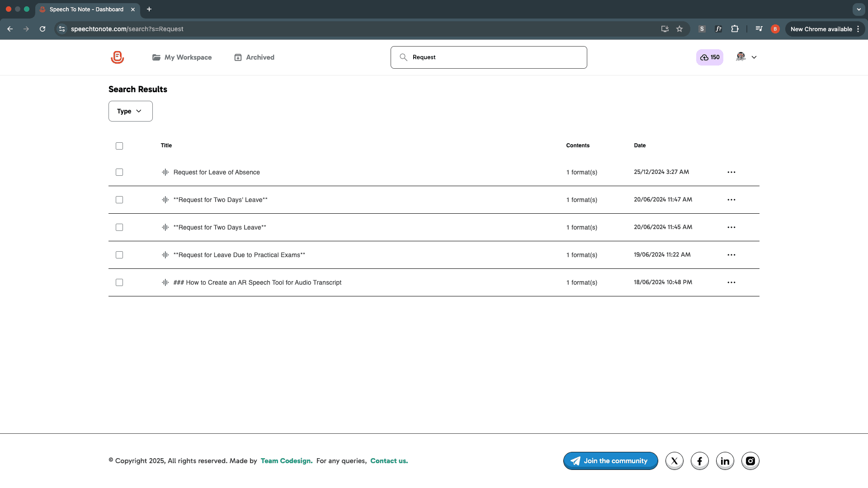Open the Instagram social icon
The width and height of the screenshot is (868, 488).
point(750,461)
